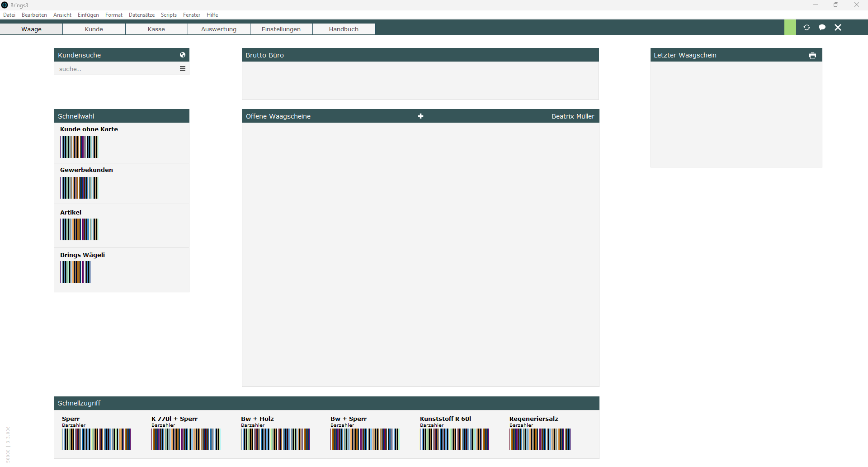Open the Datensätze menu
Image resolution: width=868 pixels, height=467 pixels.
(142, 15)
